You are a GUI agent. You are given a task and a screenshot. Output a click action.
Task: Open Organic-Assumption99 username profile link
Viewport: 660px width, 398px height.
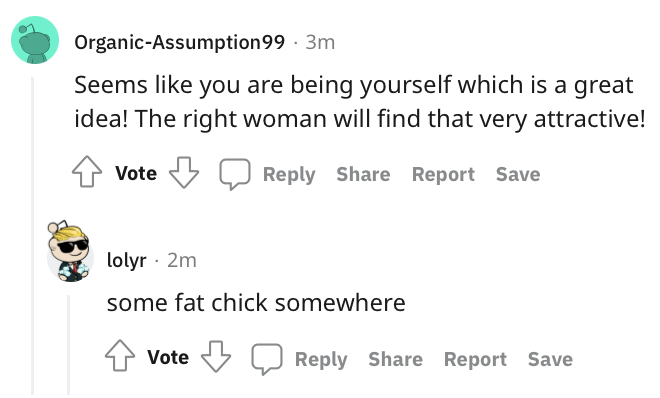pyautogui.click(x=180, y=42)
